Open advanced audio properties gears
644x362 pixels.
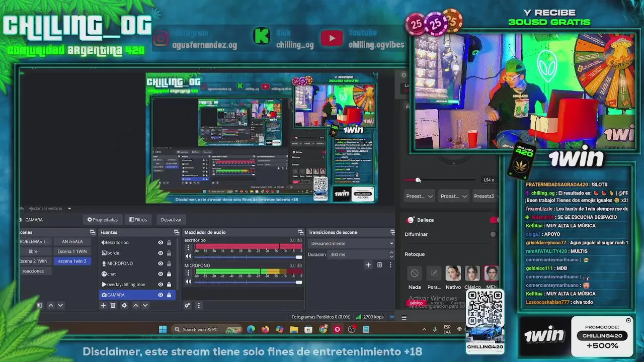pos(188,305)
